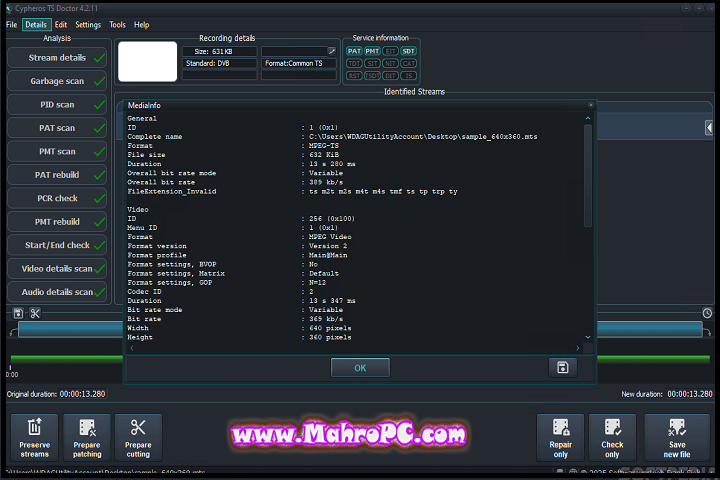Start the PAT rebuild step
Image resolution: width=720 pixels, height=480 pixels.
point(57,175)
